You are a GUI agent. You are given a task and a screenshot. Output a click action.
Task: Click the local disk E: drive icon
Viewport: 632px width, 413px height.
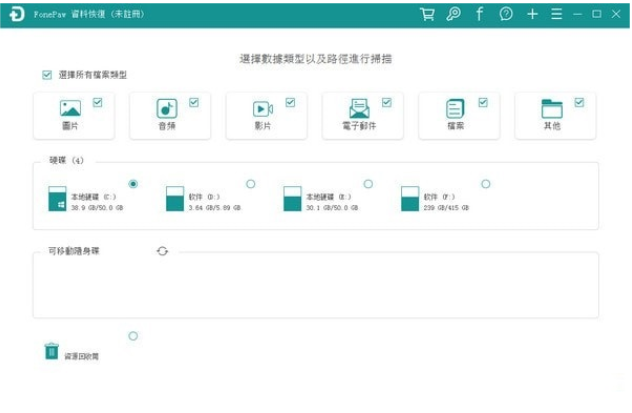coord(292,198)
